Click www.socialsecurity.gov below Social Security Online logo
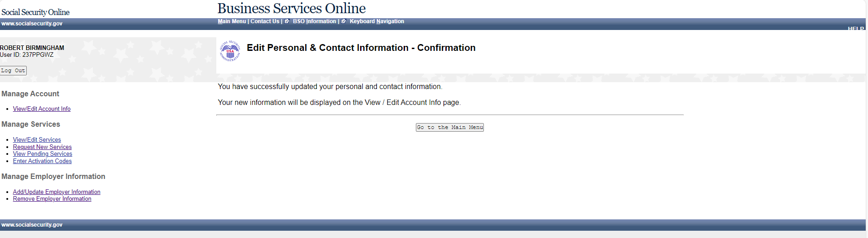The width and height of the screenshot is (868, 238). click(x=32, y=24)
